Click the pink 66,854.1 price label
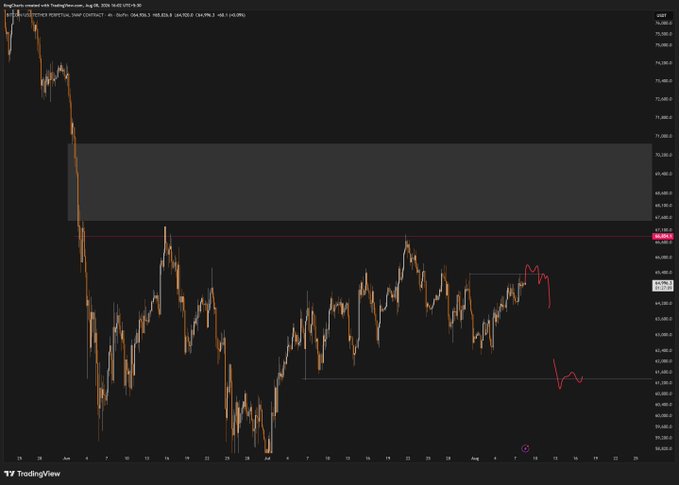679x485 pixels. pos(663,236)
